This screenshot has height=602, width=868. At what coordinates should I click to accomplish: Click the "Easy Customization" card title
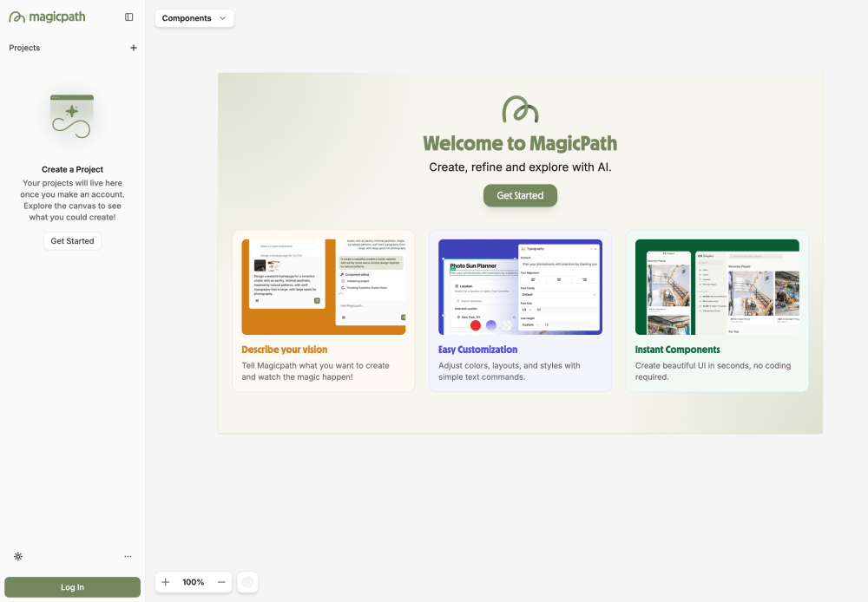pyautogui.click(x=477, y=350)
